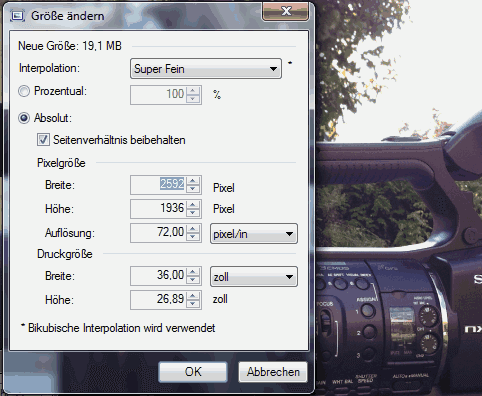Open the zoll print unit dropdown
482x396 pixels.
tap(254, 276)
